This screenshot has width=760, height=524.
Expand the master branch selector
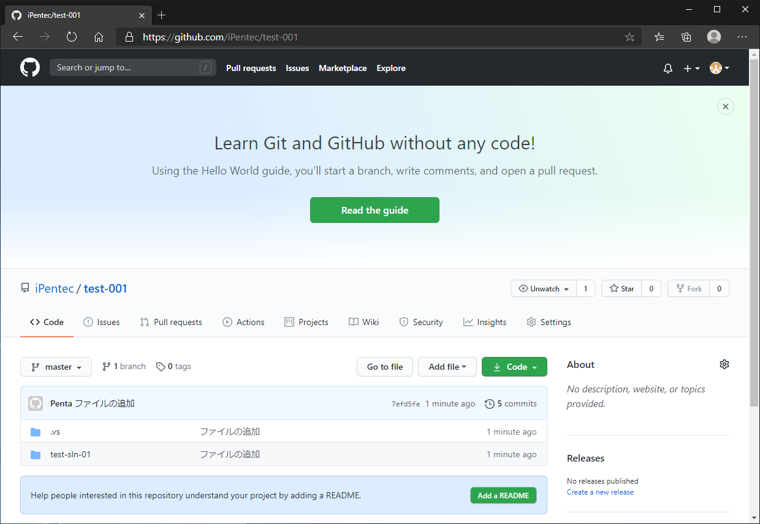[x=56, y=367]
